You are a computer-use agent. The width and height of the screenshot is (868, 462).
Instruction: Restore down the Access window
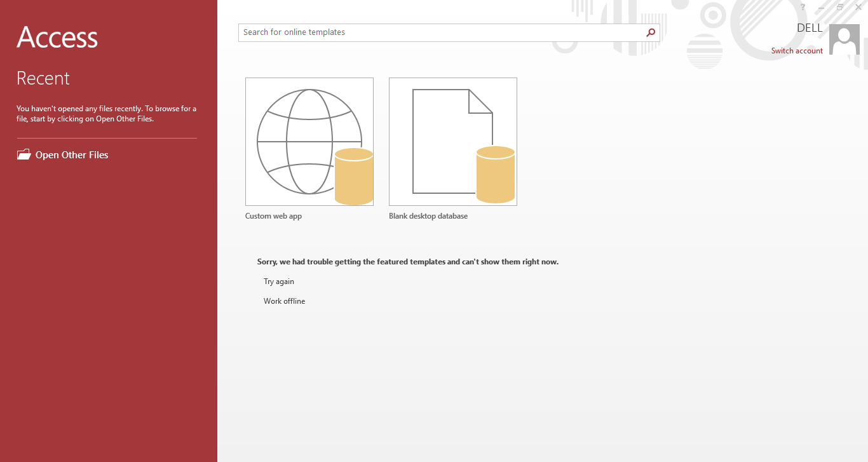click(840, 7)
